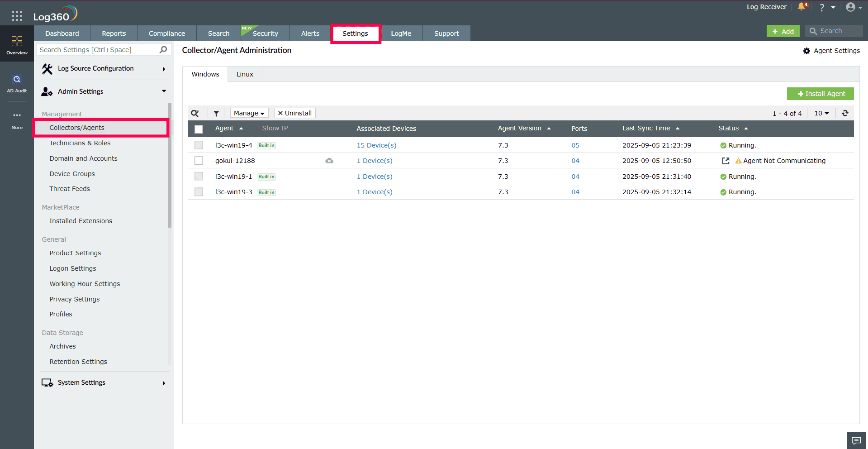
Task: Click the open-link icon in gokul-12188 status
Action: pyautogui.click(x=726, y=161)
